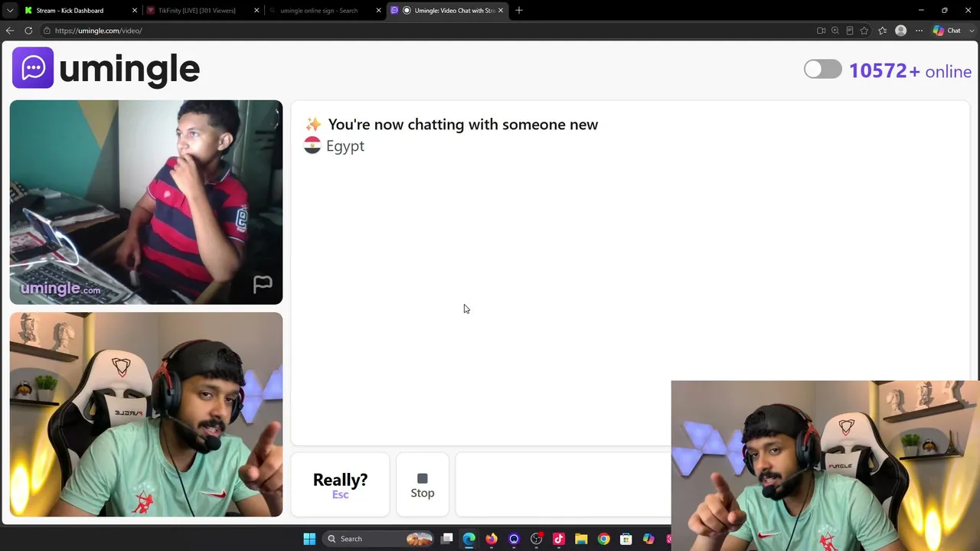Viewport: 980px width, 551px height.
Task: Go back using browser back arrow
Action: click(x=10, y=31)
